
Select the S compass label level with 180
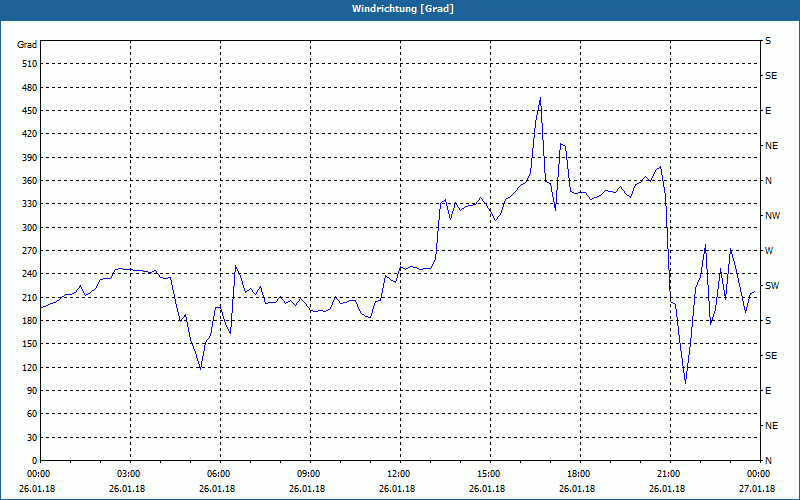tap(768, 321)
